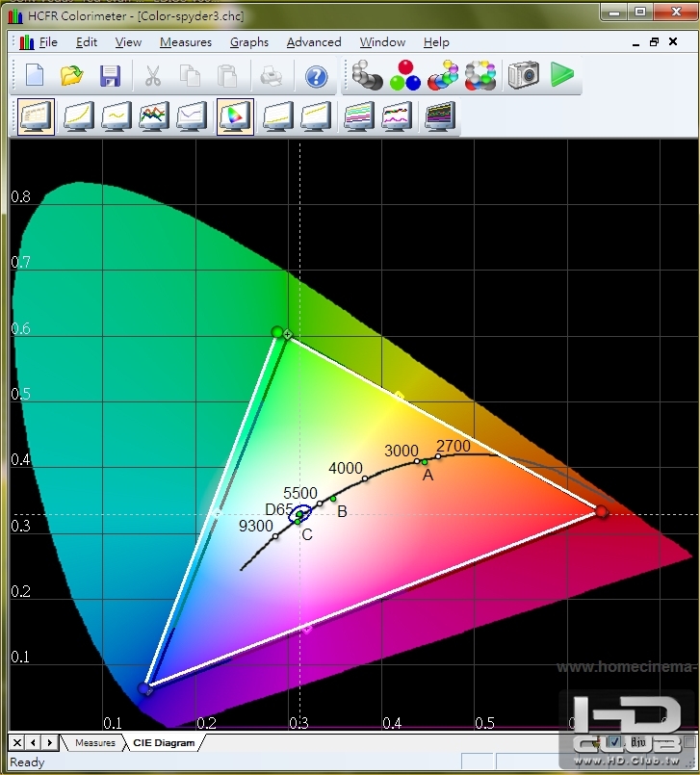This screenshot has height=775, width=700.
Task: Measure primaries with red-green-blue balls icon
Action: point(404,75)
